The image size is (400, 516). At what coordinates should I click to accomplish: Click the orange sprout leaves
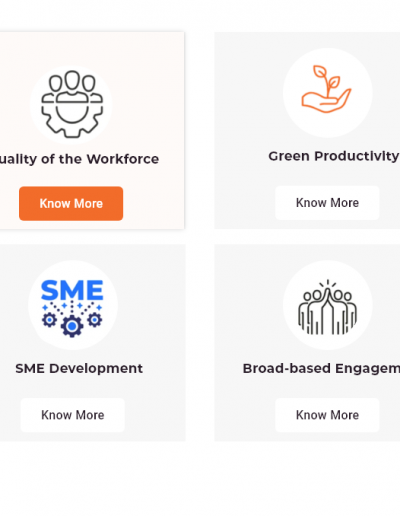[326, 80]
